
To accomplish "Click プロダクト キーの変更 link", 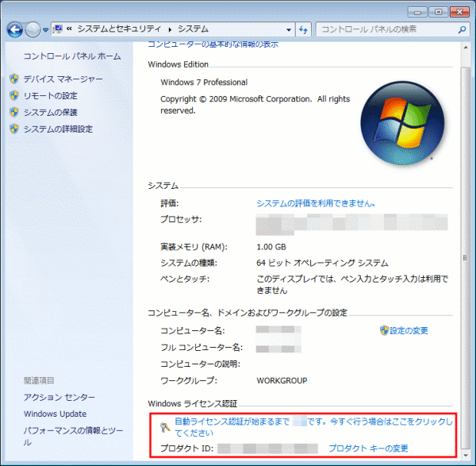I will 368,449.
